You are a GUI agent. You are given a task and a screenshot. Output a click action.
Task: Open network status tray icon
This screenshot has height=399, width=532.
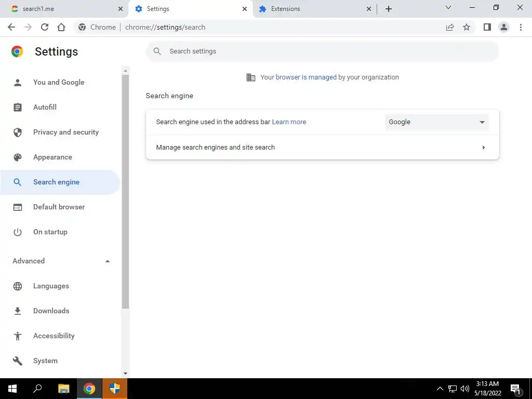(x=453, y=389)
